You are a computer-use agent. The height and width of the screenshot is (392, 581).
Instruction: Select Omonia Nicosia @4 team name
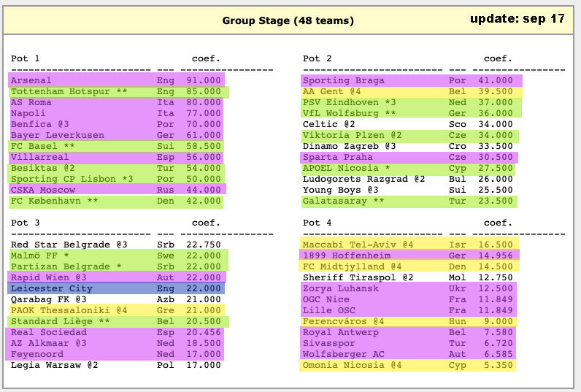pyautogui.click(x=353, y=365)
